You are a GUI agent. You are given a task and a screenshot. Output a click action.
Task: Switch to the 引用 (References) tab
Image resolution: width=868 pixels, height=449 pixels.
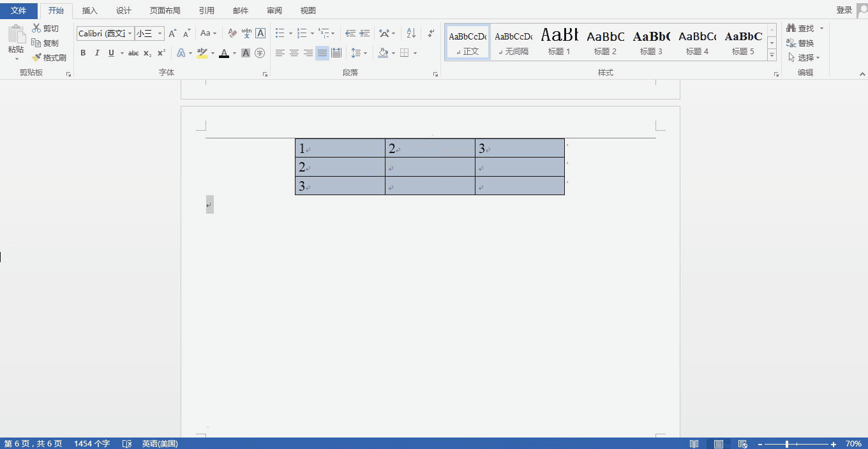tap(207, 10)
